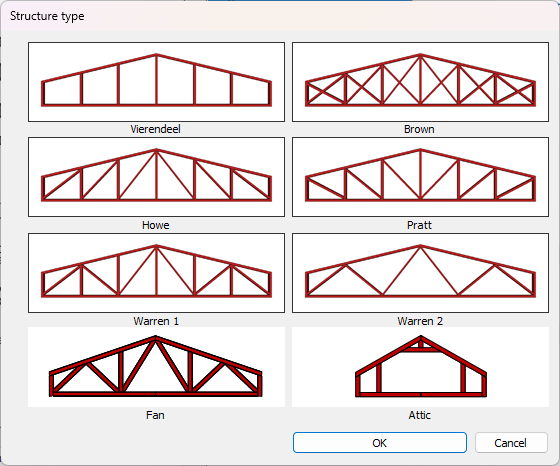Screen dimensions: 560x466
Task: Click the 'Vierendeel' text label
Action: pos(155,129)
